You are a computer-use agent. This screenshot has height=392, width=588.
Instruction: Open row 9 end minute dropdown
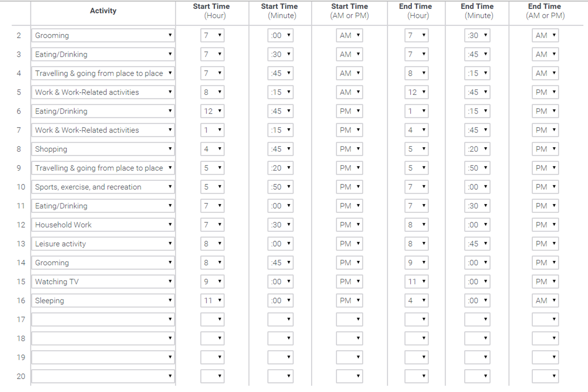pos(477,168)
